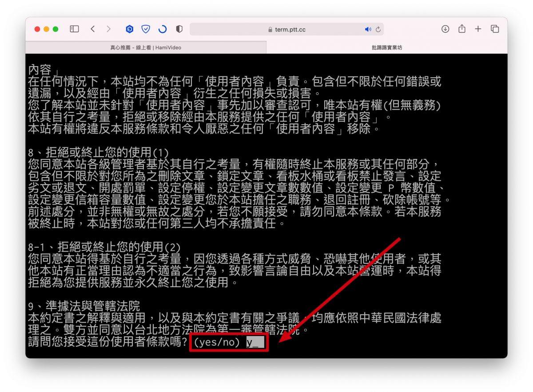This screenshot has width=533, height=392.
Task: Click the line starting 拒絕為您提供服務並永久終止
Action: click(134, 282)
